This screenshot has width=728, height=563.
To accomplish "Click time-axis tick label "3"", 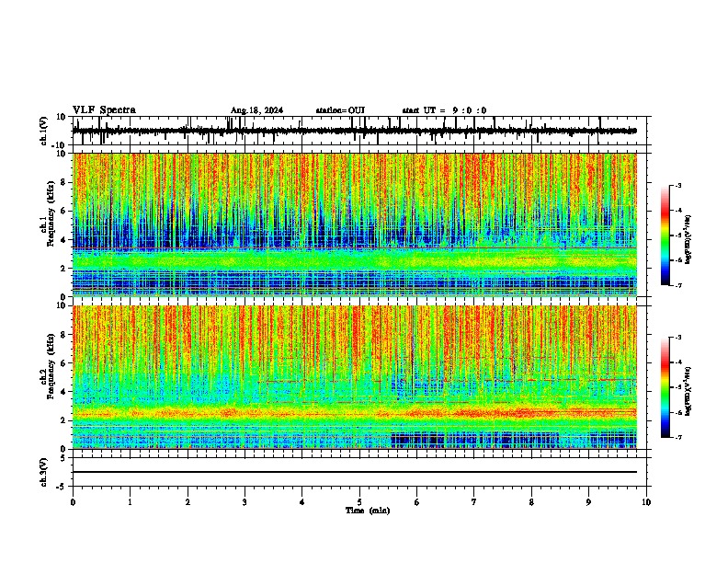I will coord(245,502).
